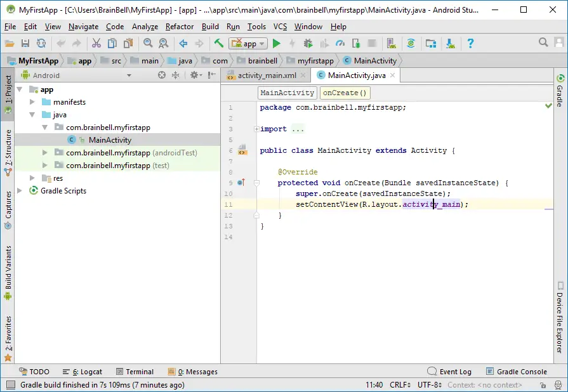Open the UTF-8 encoding selector
Viewport: 568px width, 392px height.
point(430,385)
